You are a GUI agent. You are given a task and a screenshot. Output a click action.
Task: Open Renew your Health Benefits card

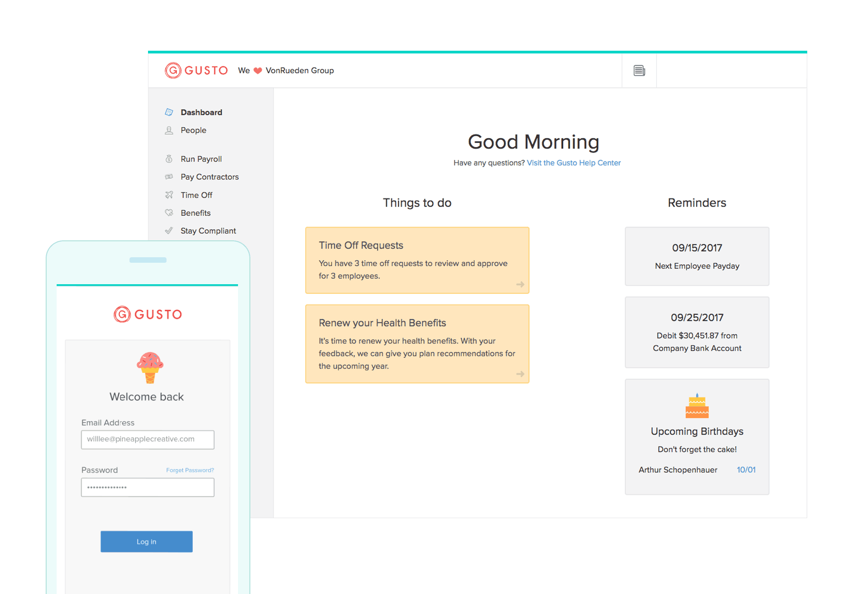pyautogui.click(x=417, y=344)
